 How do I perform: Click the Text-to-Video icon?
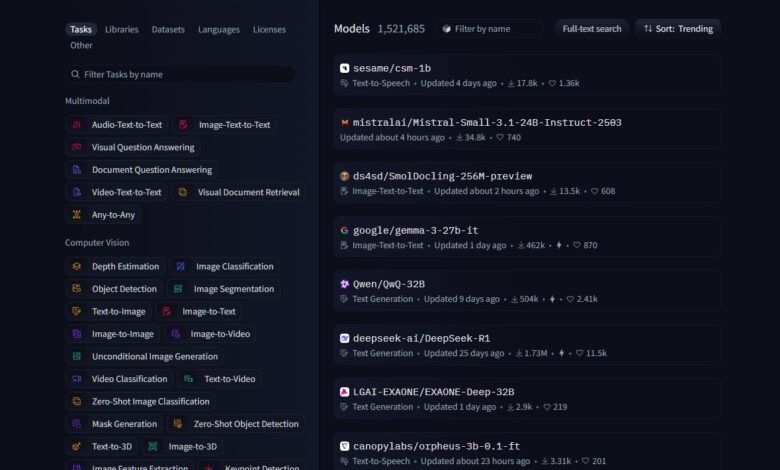(x=189, y=379)
